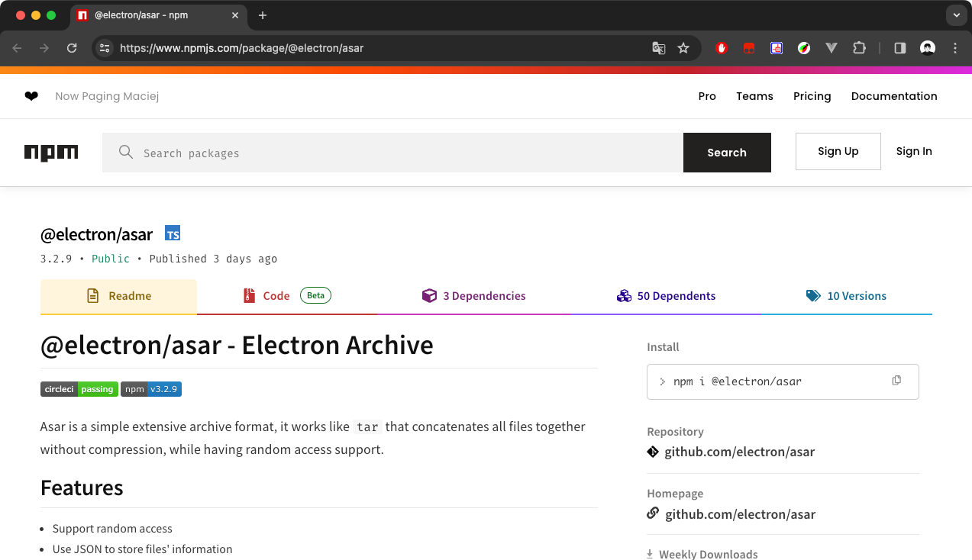
Task: Click the Now Paging Maciej text
Action: coord(107,96)
